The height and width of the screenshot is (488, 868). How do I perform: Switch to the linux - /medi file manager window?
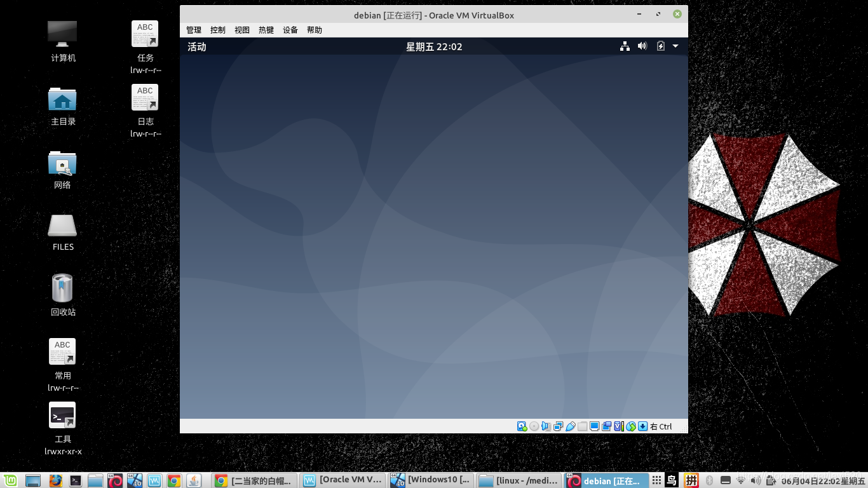click(519, 480)
